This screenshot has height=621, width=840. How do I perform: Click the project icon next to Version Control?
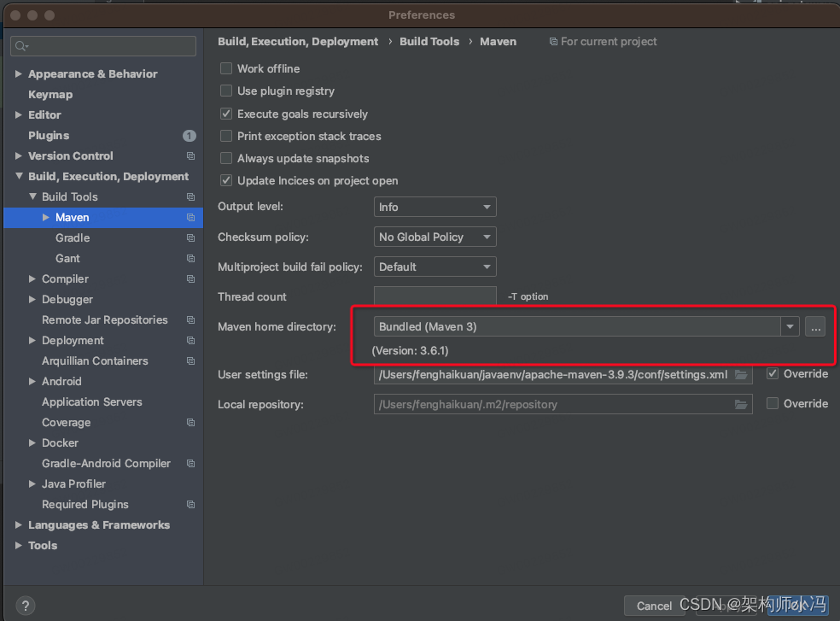tap(189, 155)
